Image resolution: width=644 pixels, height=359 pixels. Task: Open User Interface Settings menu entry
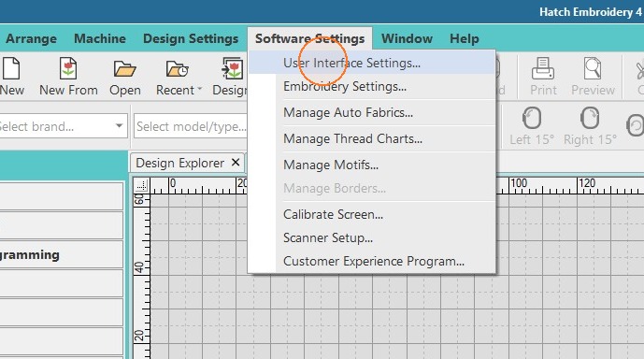tap(372, 63)
